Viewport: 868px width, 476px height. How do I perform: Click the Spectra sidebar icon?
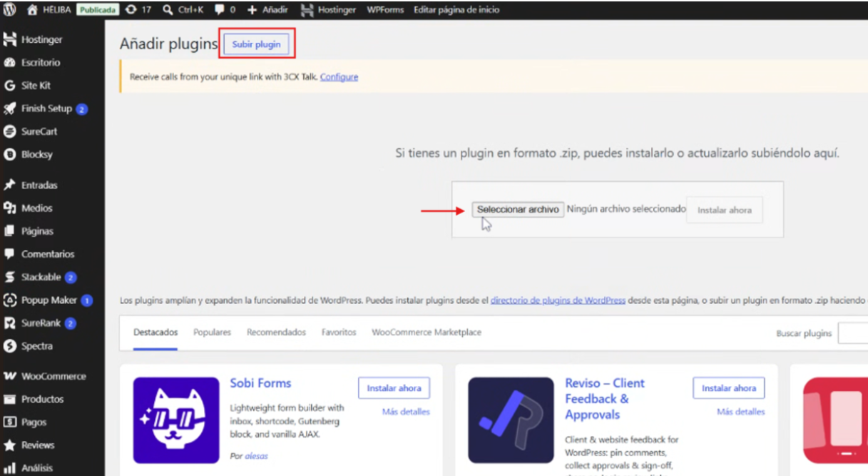[x=10, y=346]
